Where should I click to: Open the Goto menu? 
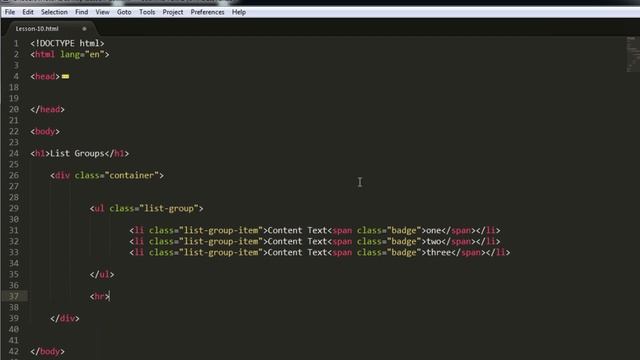pos(124,12)
